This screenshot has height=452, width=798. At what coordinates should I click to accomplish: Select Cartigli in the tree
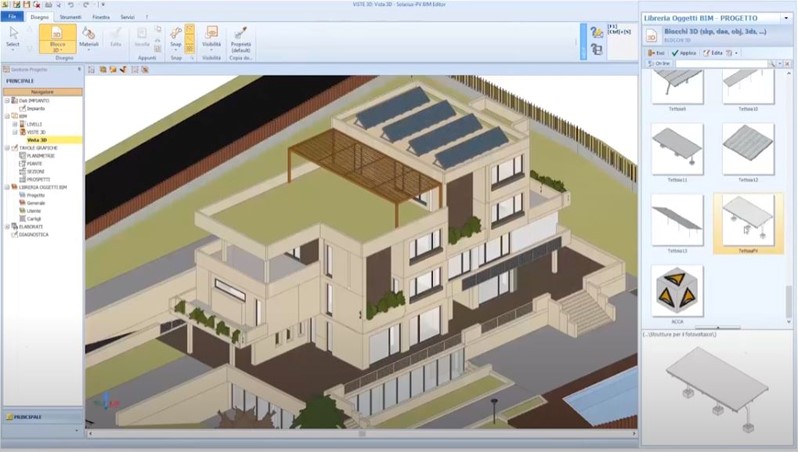click(x=34, y=219)
